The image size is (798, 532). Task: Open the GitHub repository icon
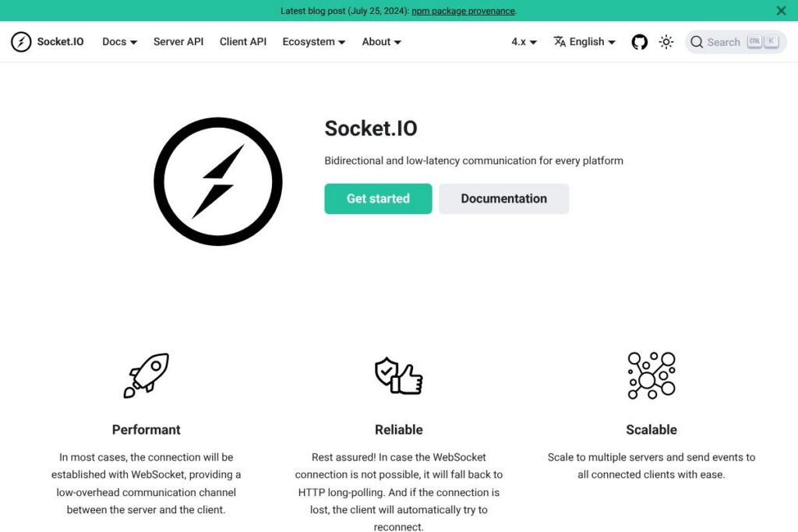639,42
